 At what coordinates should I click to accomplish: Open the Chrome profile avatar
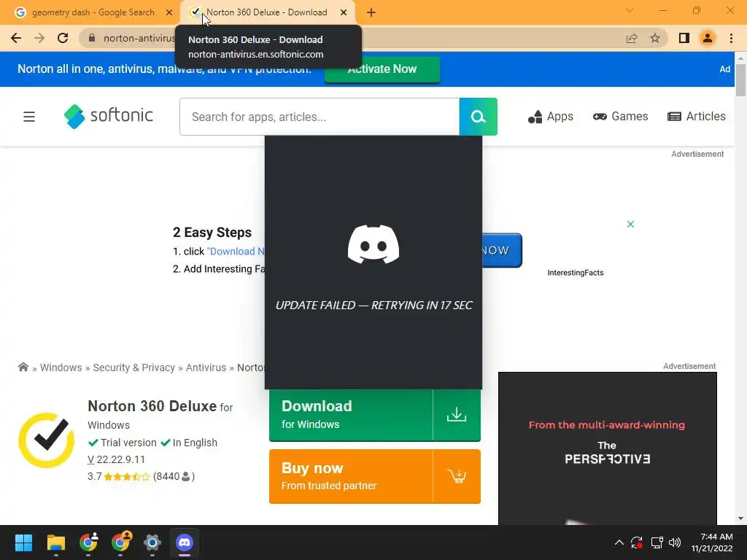[x=708, y=38]
